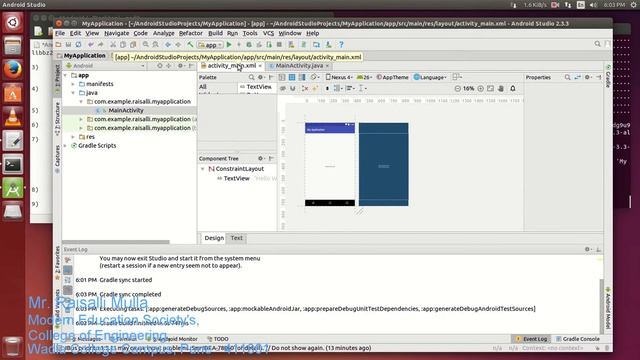Switch to the Text tab of layout editor
This screenshot has width=640, height=360.
click(x=236, y=238)
